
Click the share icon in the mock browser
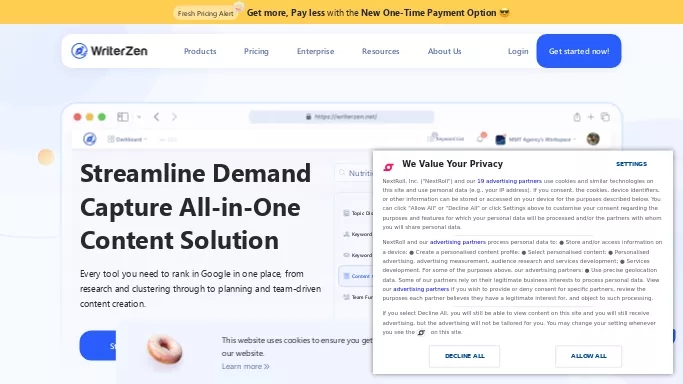click(x=577, y=117)
